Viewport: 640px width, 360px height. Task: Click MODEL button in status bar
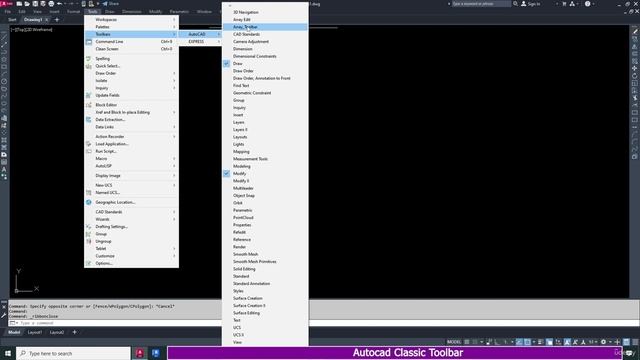click(x=454, y=342)
